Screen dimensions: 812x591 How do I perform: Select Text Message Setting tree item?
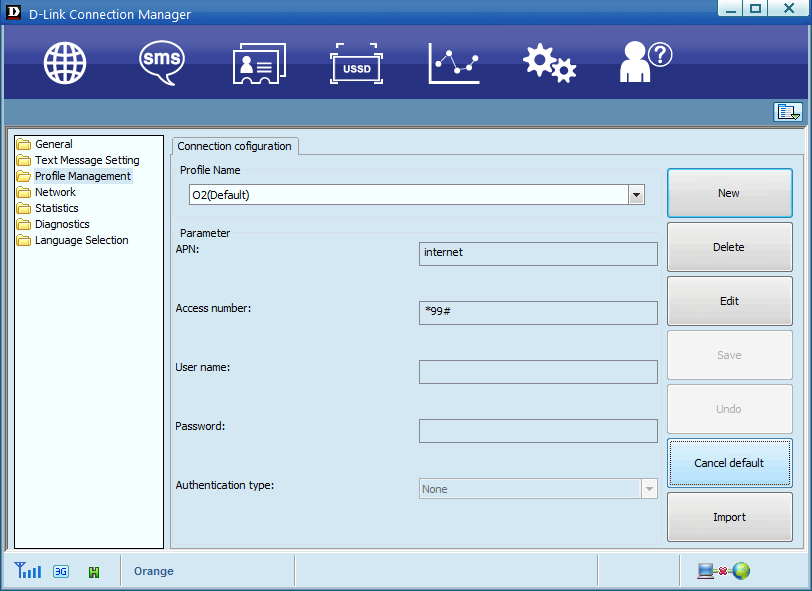click(x=87, y=160)
